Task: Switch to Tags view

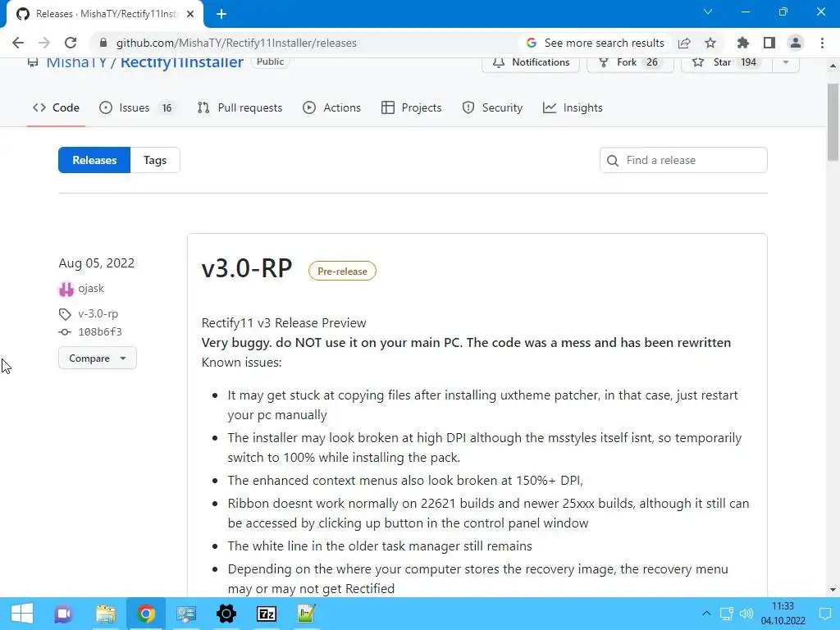Action: coord(155,160)
